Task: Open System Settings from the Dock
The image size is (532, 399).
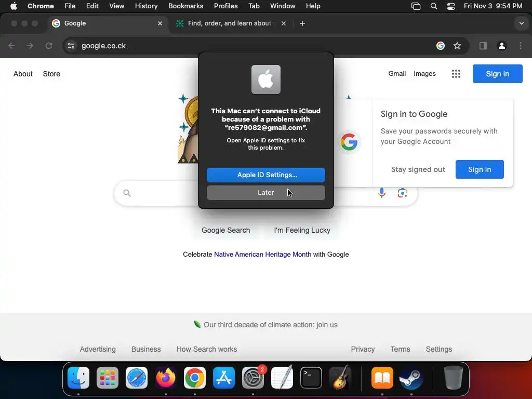Action: click(x=253, y=378)
